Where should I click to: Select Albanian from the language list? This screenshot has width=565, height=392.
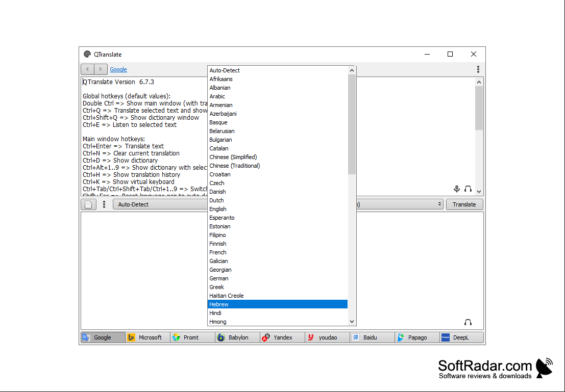click(x=278, y=88)
